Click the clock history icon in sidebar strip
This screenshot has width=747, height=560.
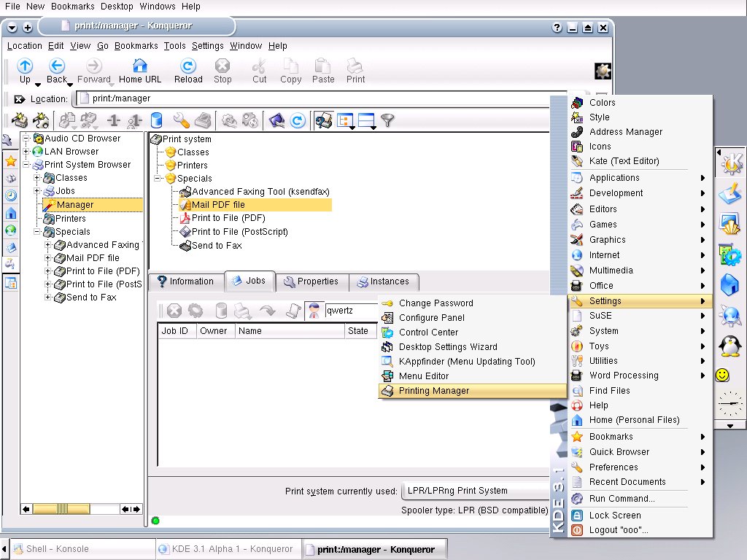click(x=10, y=195)
